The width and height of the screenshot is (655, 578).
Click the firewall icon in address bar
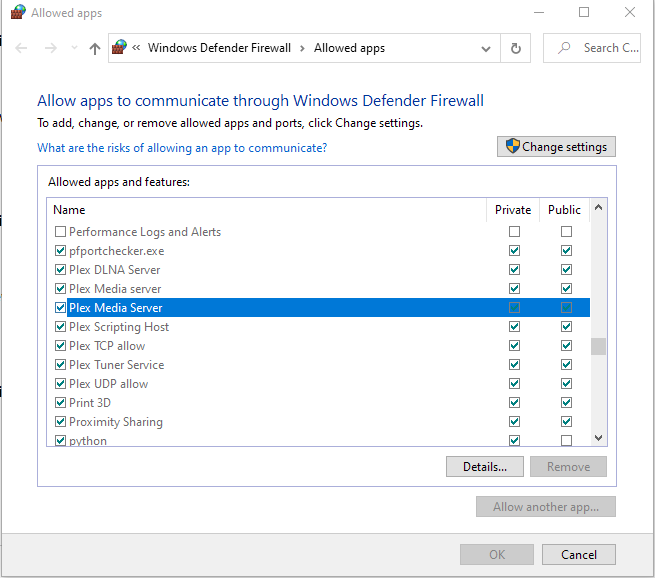119,48
